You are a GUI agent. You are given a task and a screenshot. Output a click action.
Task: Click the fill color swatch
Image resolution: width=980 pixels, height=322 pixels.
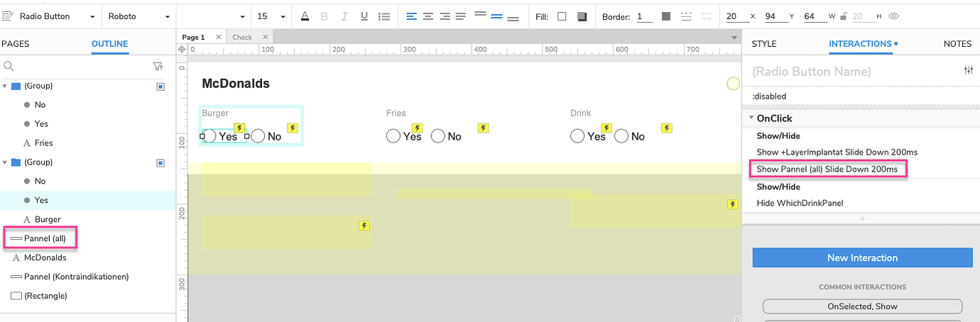(x=562, y=16)
